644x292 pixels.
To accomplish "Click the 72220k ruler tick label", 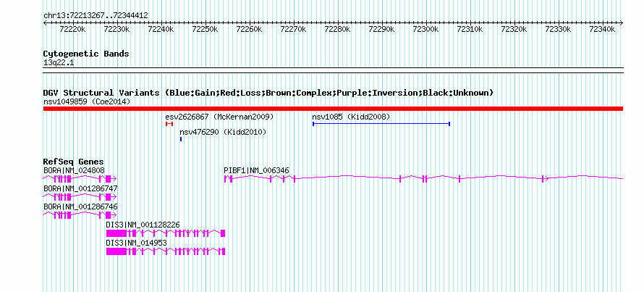I will point(72,29).
